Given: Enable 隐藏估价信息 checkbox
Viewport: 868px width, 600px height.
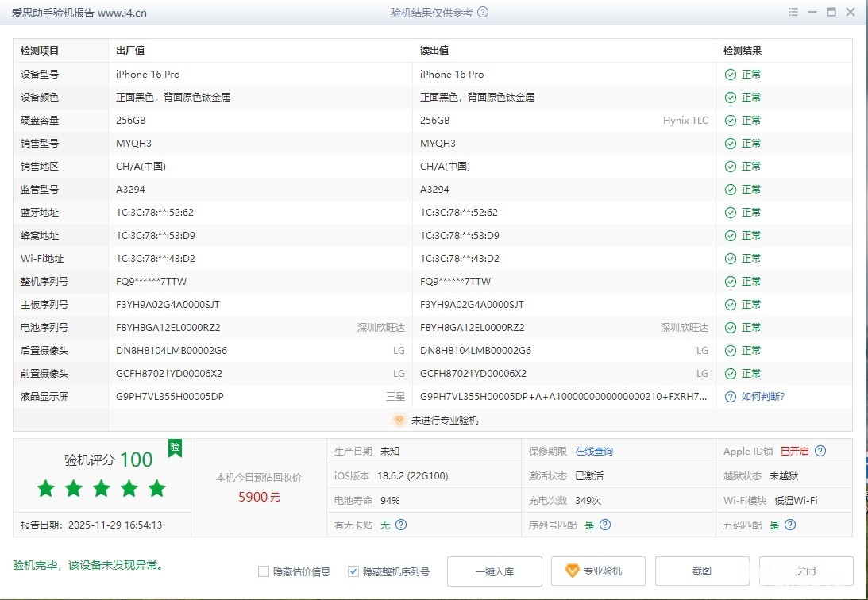Looking at the screenshot, I should (x=264, y=571).
